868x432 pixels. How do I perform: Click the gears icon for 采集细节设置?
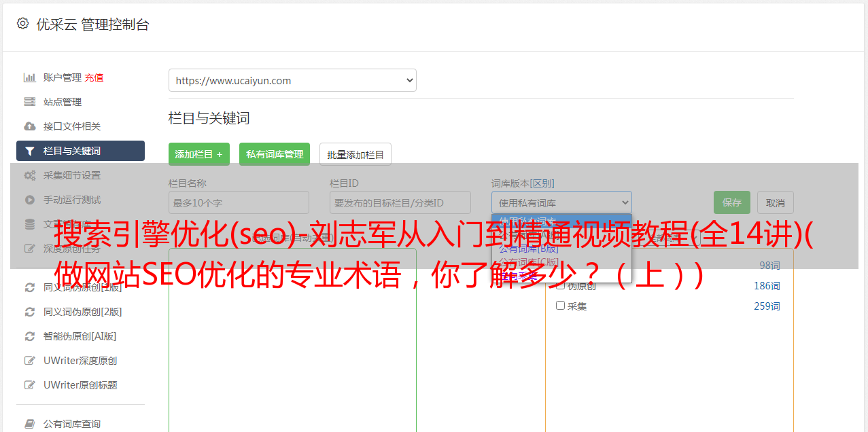click(29, 175)
